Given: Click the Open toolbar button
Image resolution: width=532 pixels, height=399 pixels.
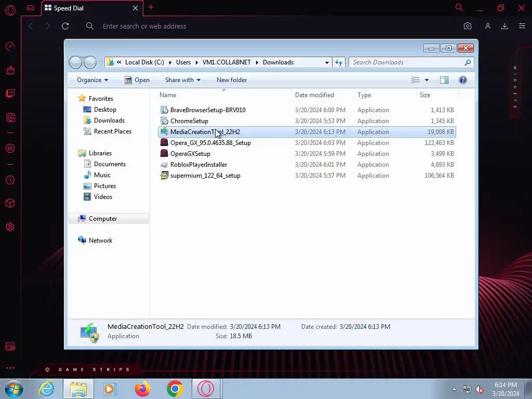Looking at the screenshot, I should point(137,80).
